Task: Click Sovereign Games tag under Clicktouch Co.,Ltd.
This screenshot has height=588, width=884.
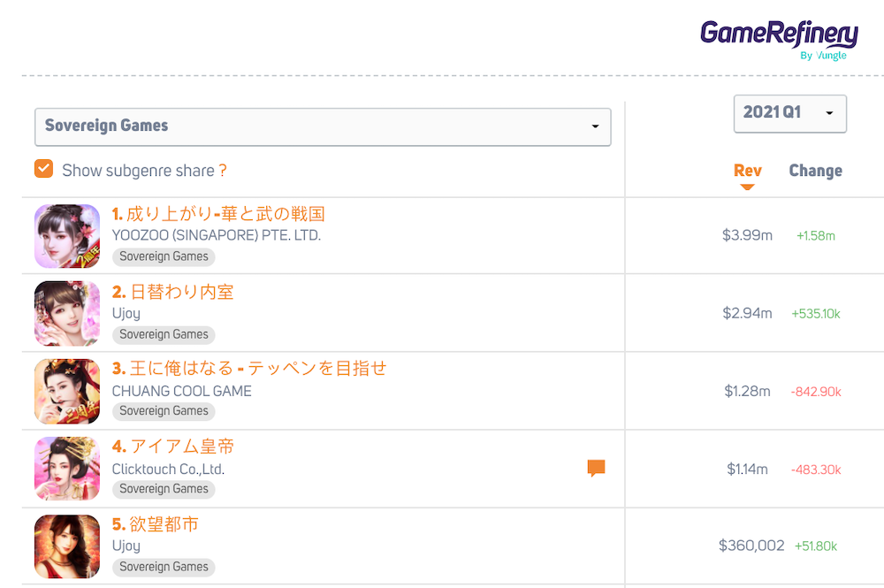Action: click(164, 489)
